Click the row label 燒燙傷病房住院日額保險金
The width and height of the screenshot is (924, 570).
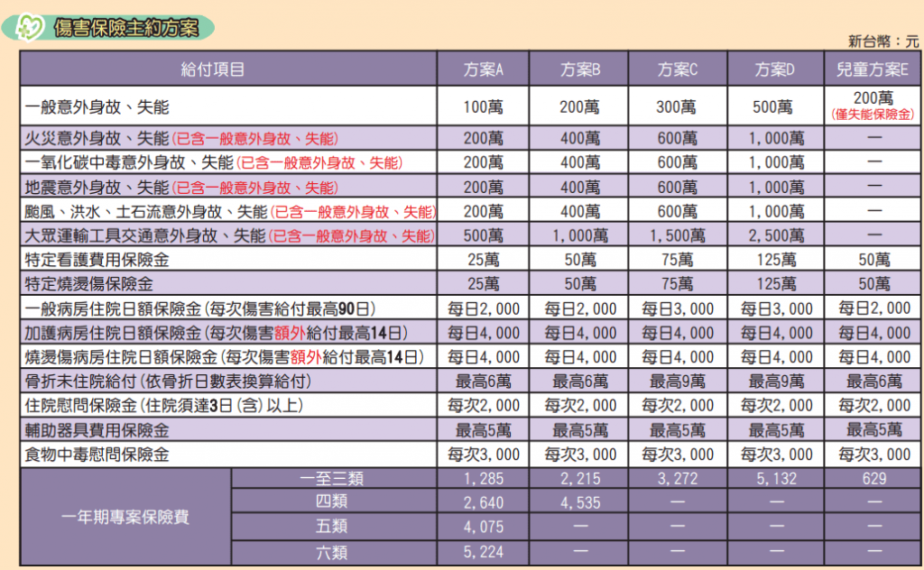click(122, 357)
